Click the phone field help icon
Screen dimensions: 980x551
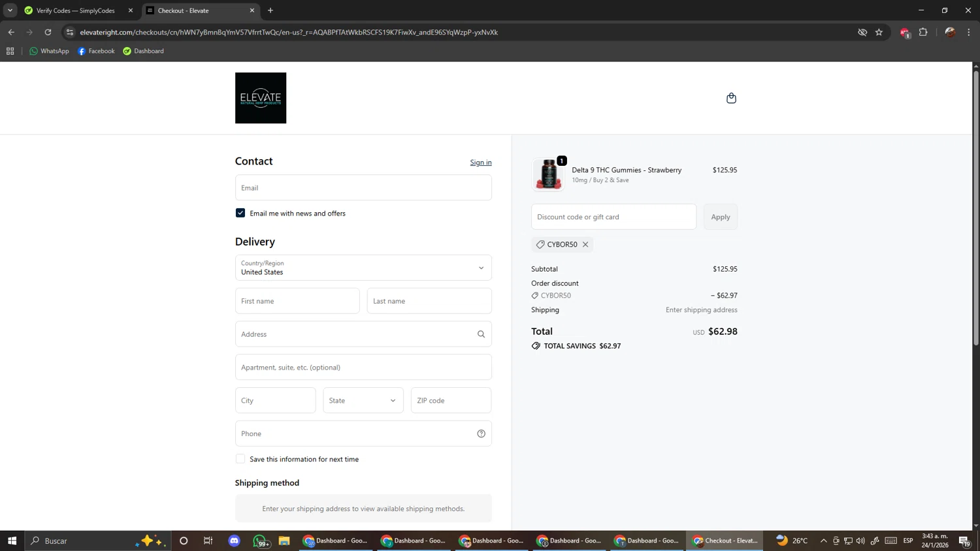(x=481, y=433)
